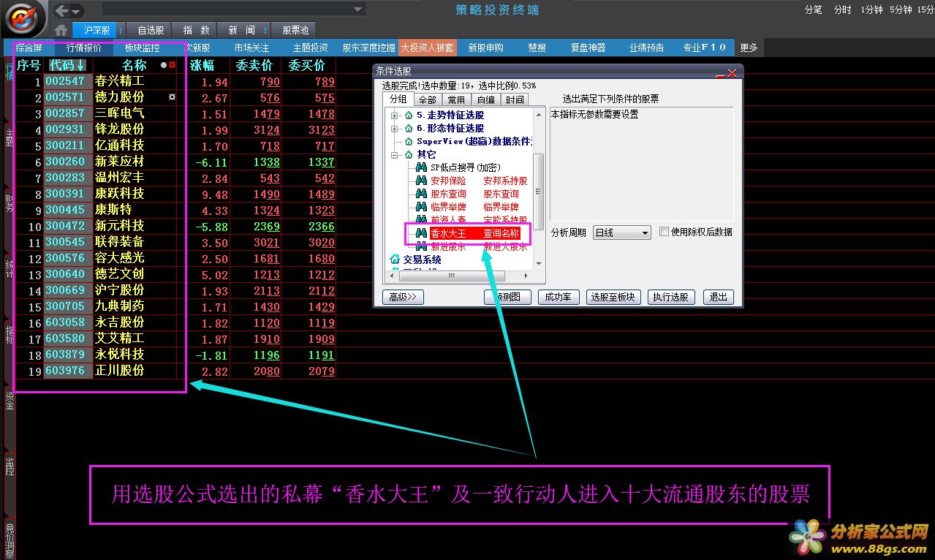The width and height of the screenshot is (935, 560).
Task: Open the 股票池 tab
Action: coord(295,30)
